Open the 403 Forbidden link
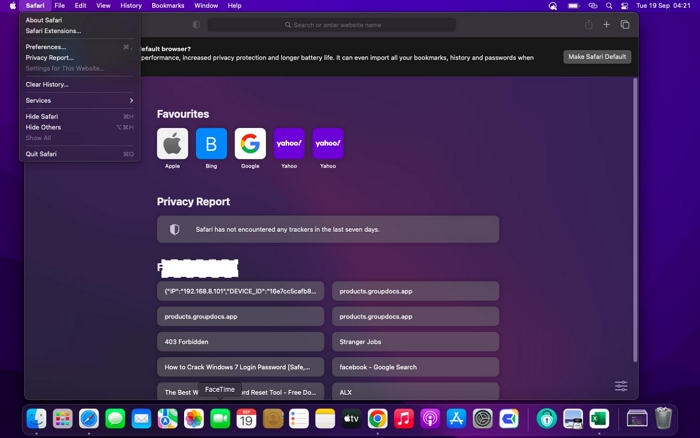The image size is (700, 438). [240, 342]
